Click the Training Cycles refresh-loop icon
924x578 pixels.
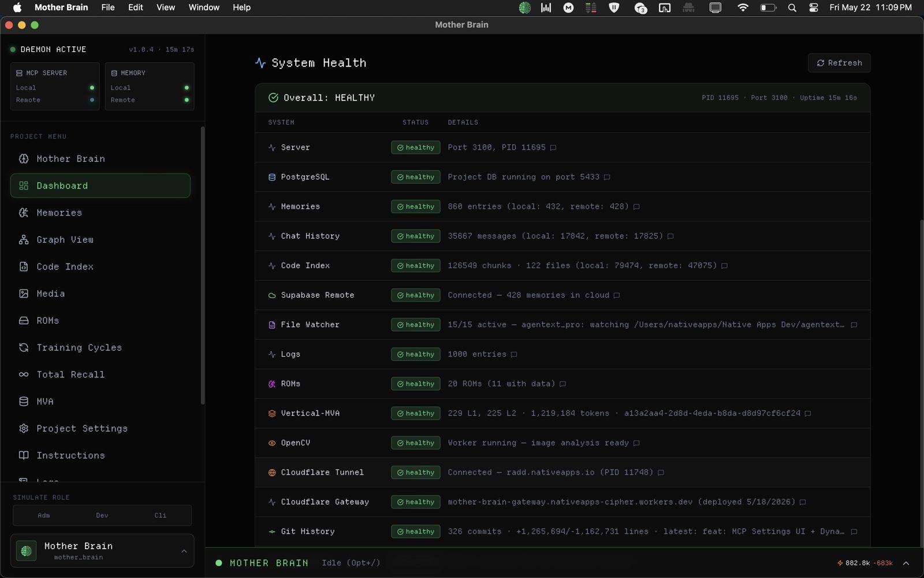pyautogui.click(x=24, y=347)
